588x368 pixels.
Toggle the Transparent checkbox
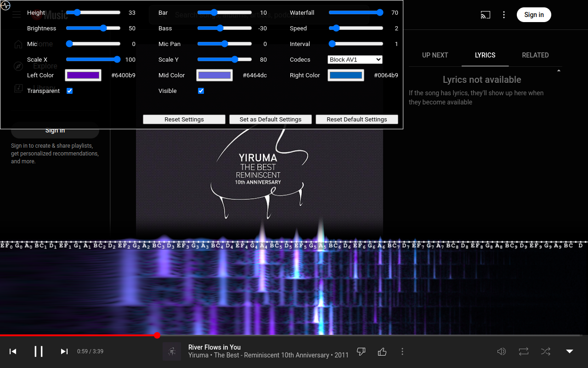click(x=70, y=91)
